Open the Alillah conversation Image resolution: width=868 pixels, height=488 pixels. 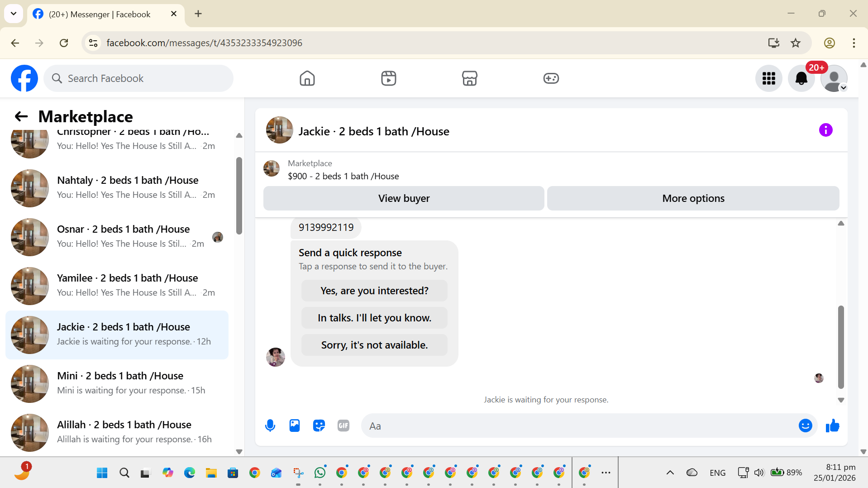[x=117, y=433]
